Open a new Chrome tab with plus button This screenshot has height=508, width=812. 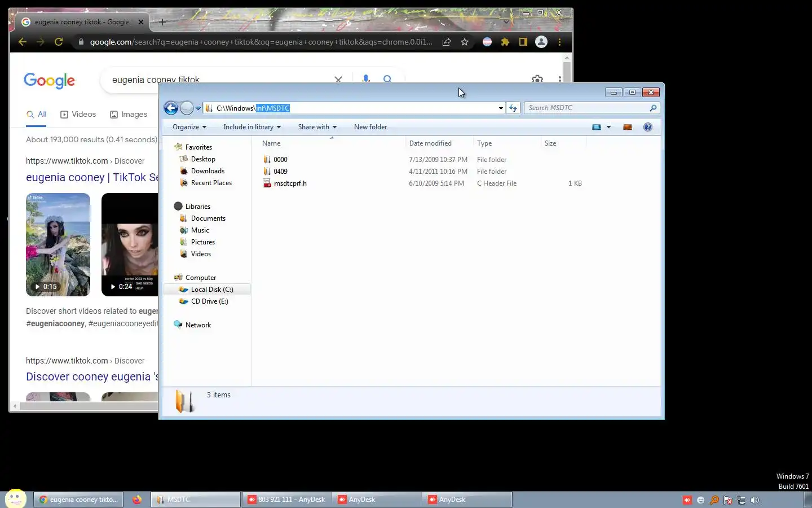click(x=162, y=22)
